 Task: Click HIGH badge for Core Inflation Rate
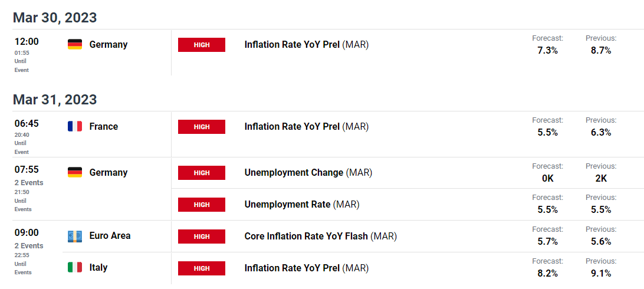coord(202,237)
